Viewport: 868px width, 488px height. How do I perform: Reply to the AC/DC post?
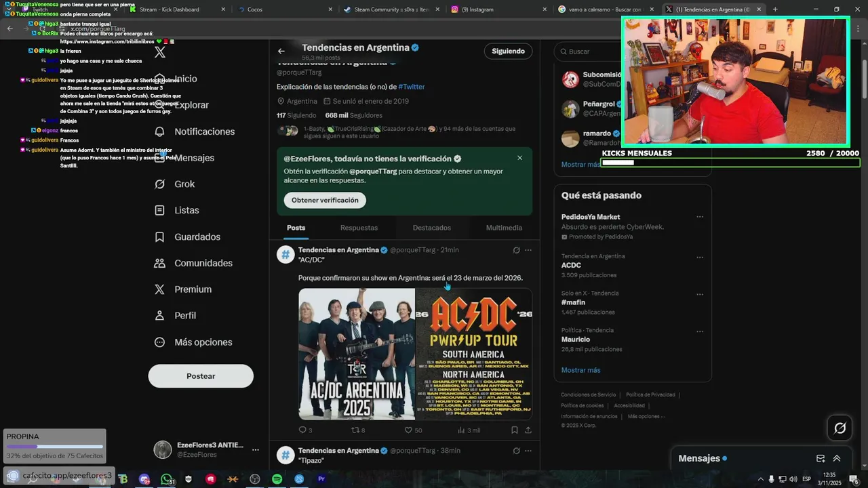tap(305, 430)
